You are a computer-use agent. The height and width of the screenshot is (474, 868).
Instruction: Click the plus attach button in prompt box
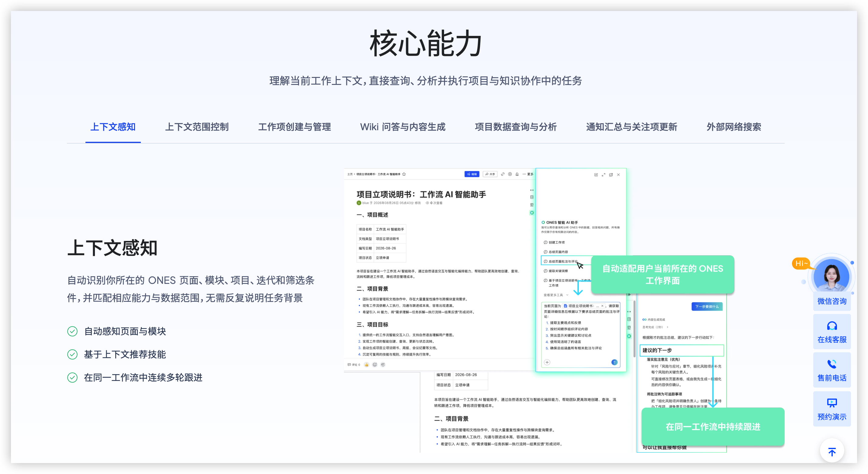[547, 362]
